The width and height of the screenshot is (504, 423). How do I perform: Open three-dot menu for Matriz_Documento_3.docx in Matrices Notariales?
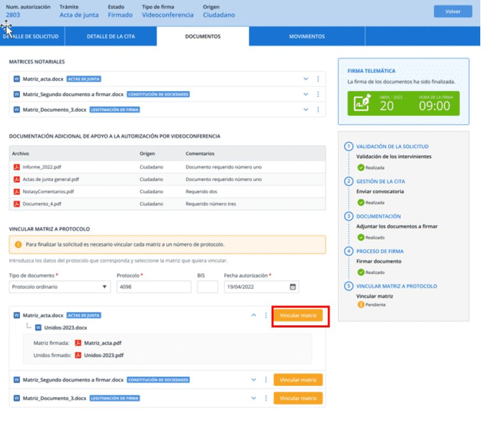318,109
